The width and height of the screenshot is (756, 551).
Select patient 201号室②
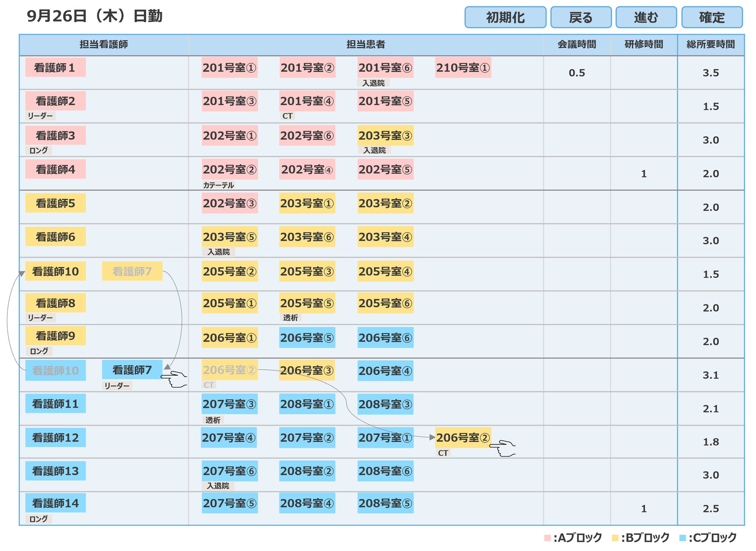pos(308,67)
